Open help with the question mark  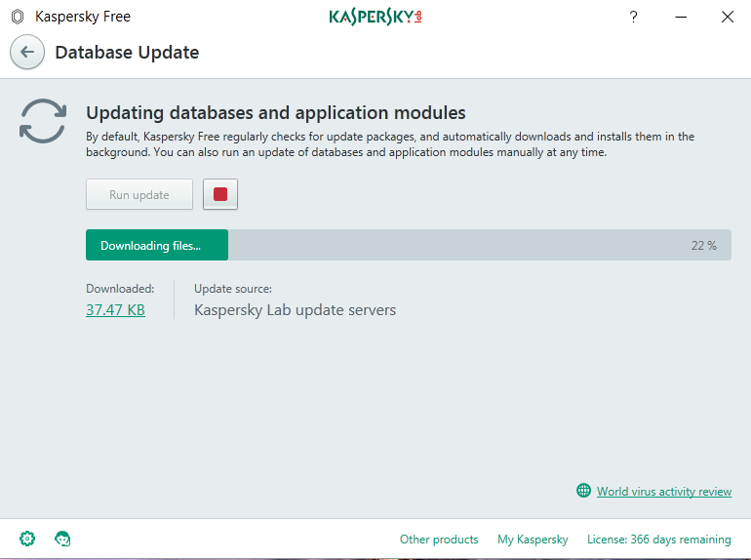[633, 17]
